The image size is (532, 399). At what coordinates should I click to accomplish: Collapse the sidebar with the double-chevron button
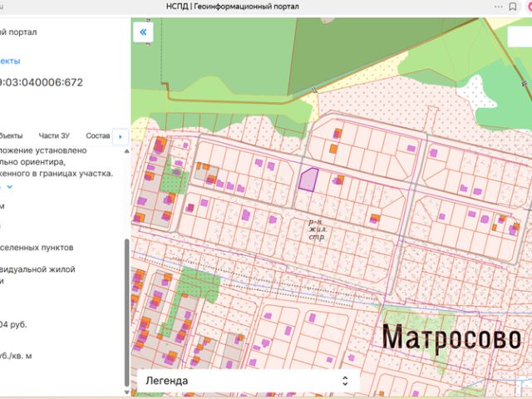[143, 32]
